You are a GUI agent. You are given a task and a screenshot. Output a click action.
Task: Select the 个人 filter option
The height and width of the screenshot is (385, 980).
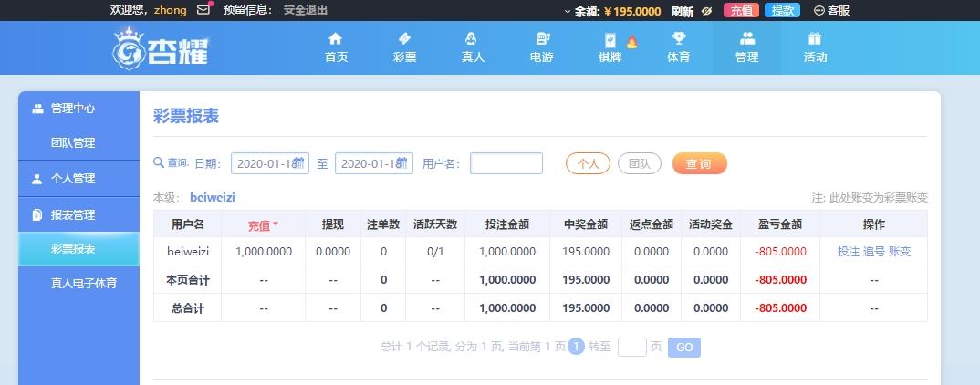coord(588,163)
